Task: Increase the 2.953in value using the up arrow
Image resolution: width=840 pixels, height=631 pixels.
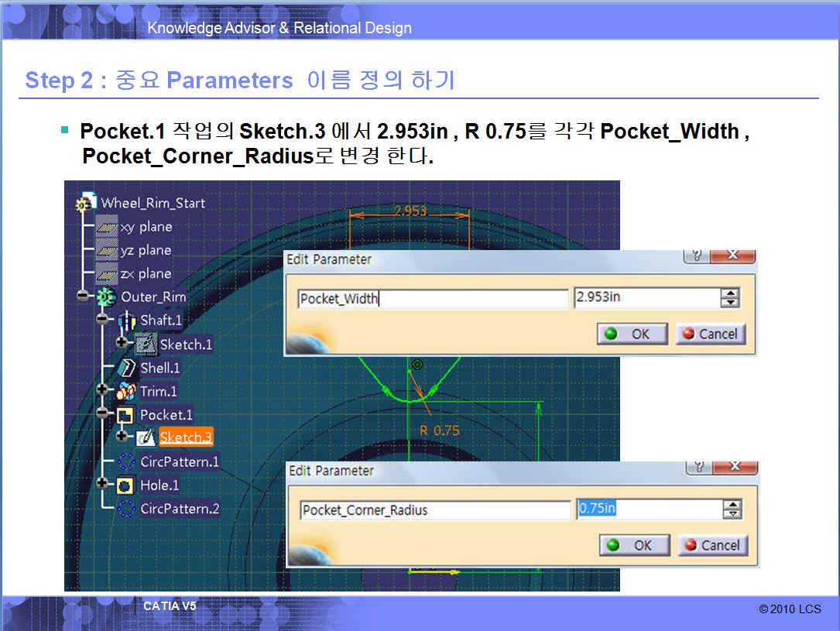Action: point(730,293)
